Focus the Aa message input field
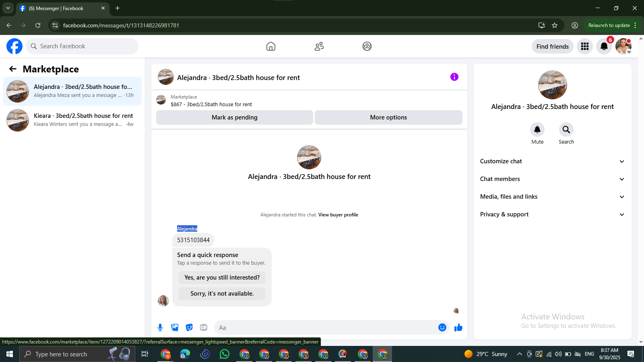 (326, 327)
